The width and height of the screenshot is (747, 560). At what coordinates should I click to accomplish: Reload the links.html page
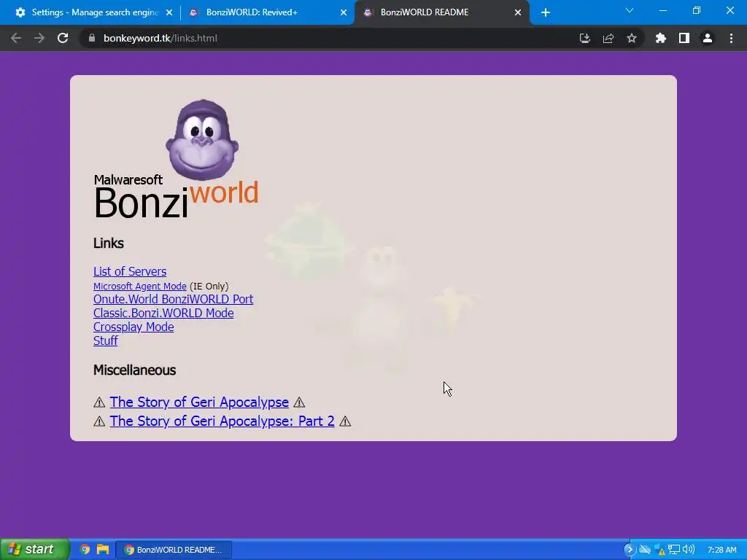[x=63, y=38]
